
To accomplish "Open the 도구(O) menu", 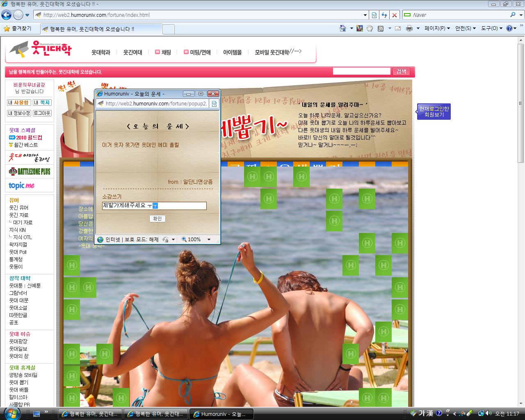I will click(x=491, y=28).
